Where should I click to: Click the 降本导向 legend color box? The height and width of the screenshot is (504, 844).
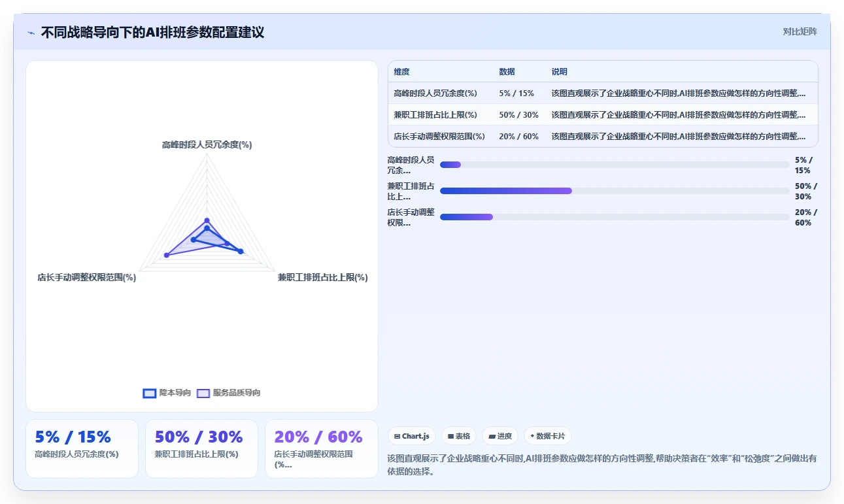(x=149, y=393)
